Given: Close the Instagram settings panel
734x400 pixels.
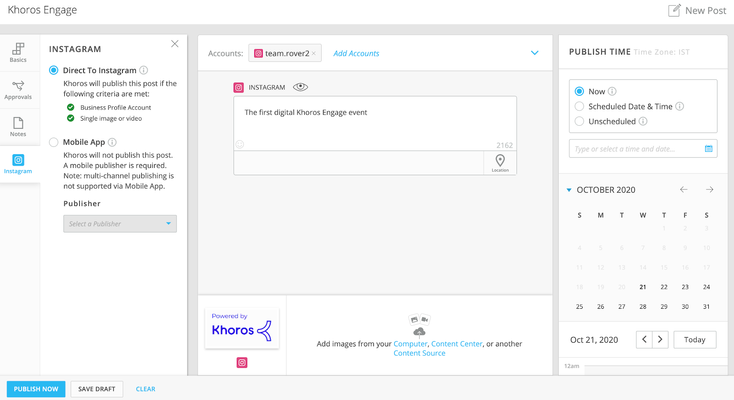Looking at the screenshot, I should pyautogui.click(x=175, y=44).
